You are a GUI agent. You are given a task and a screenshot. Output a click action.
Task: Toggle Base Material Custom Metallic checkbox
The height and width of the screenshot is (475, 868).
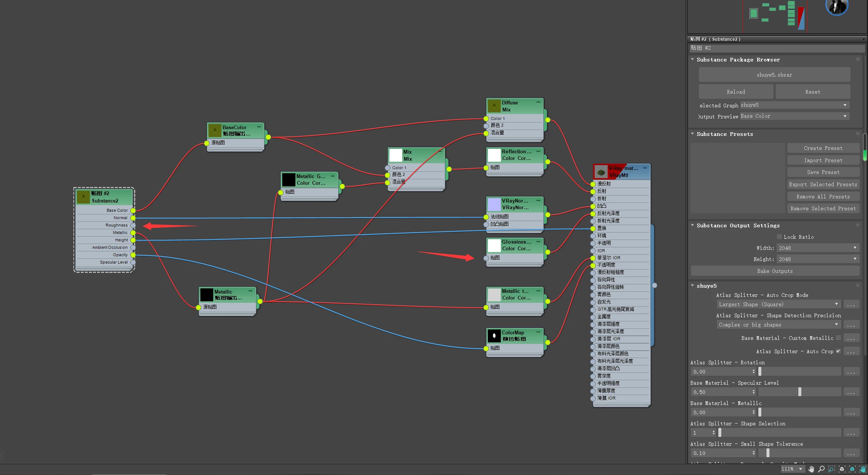[838, 338]
